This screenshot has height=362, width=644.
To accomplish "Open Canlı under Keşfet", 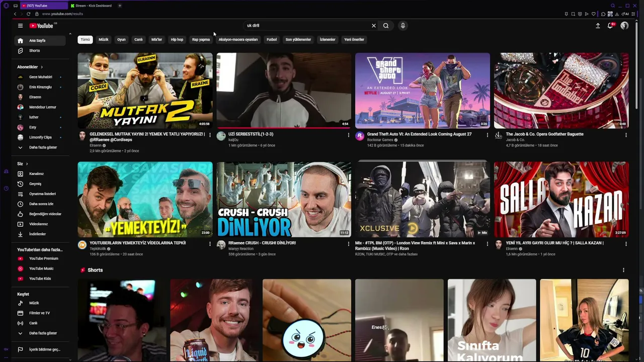I will tap(40, 323).
